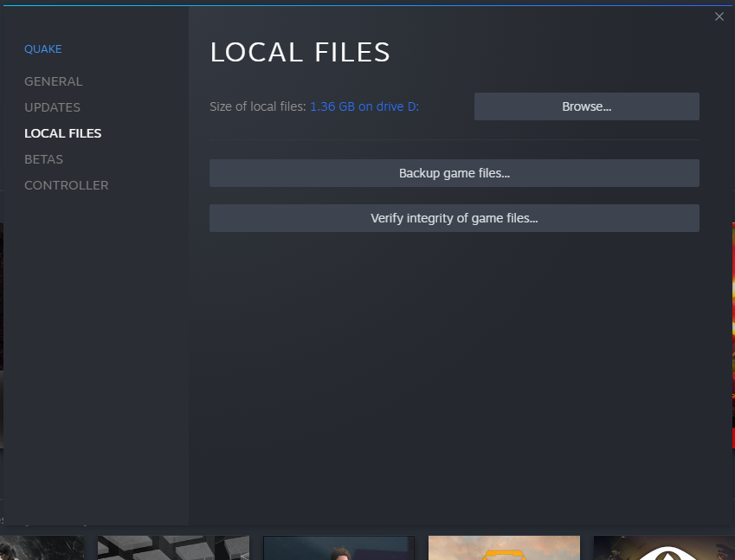
Task: Click the thumbnail with white circular logo
Action: tap(663, 548)
